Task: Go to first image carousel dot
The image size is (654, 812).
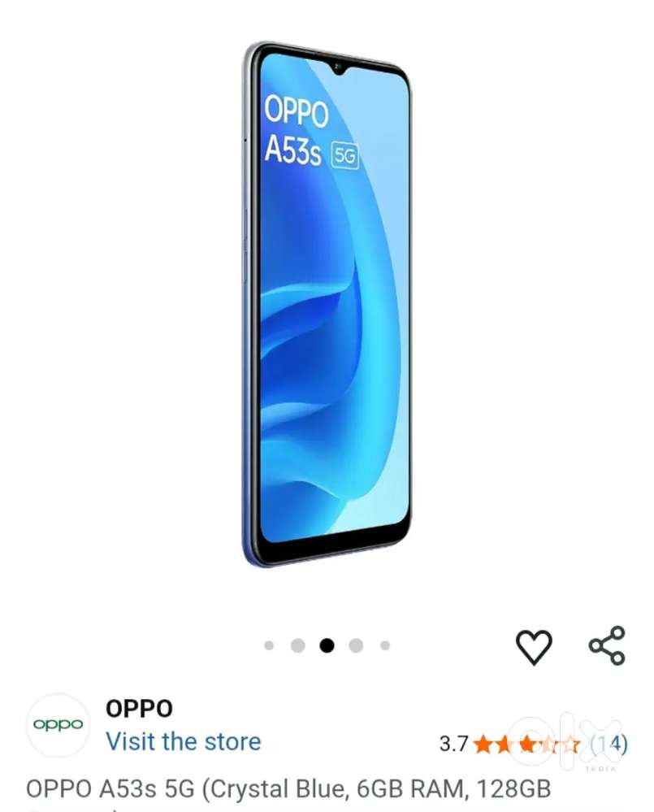Action: tap(269, 645)
